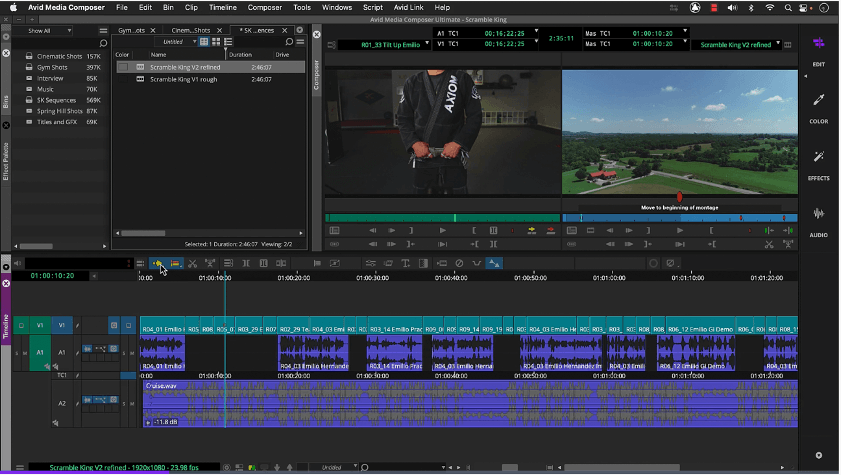Image resolution: width=842 pixels, height=476 pixels.
Task: Open the Composer menu
Action: click(x=265, y=8)
